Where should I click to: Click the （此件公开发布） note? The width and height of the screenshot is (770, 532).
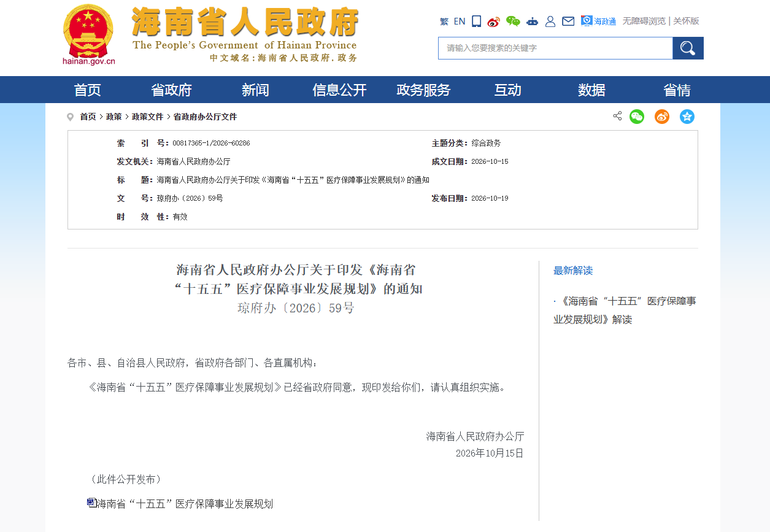point(125,479)
